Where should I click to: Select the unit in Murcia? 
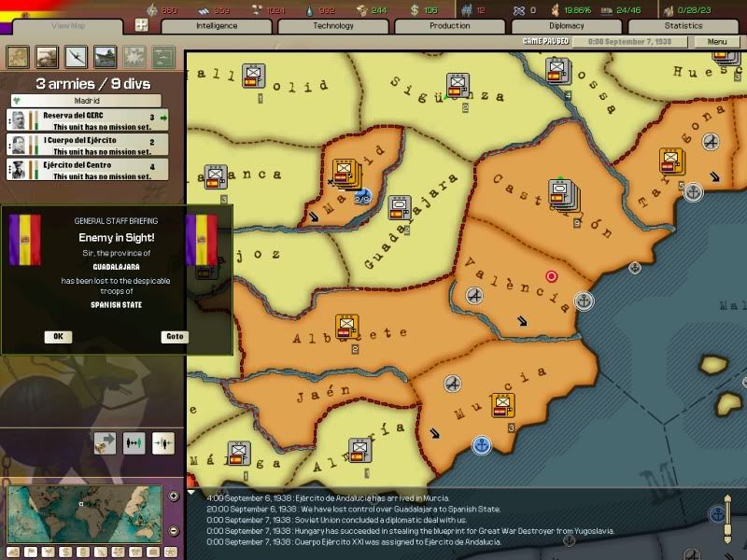coord(502,406)
